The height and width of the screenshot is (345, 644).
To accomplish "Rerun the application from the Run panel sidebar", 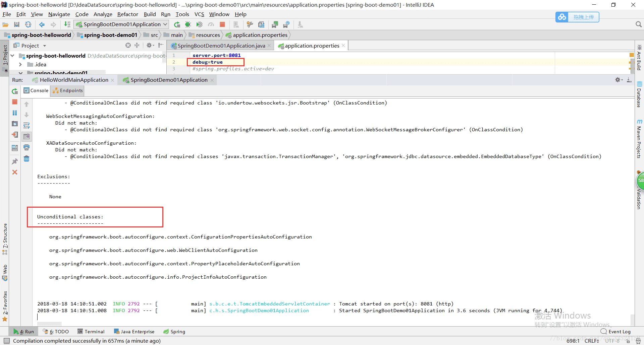I will point(15,91).
